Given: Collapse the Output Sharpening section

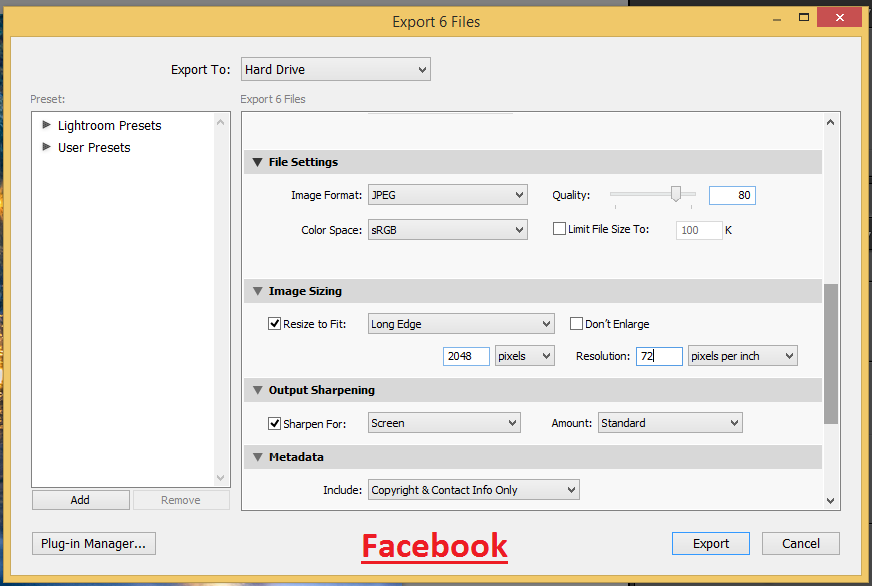Looking at the screenshot, I should 257,390.
